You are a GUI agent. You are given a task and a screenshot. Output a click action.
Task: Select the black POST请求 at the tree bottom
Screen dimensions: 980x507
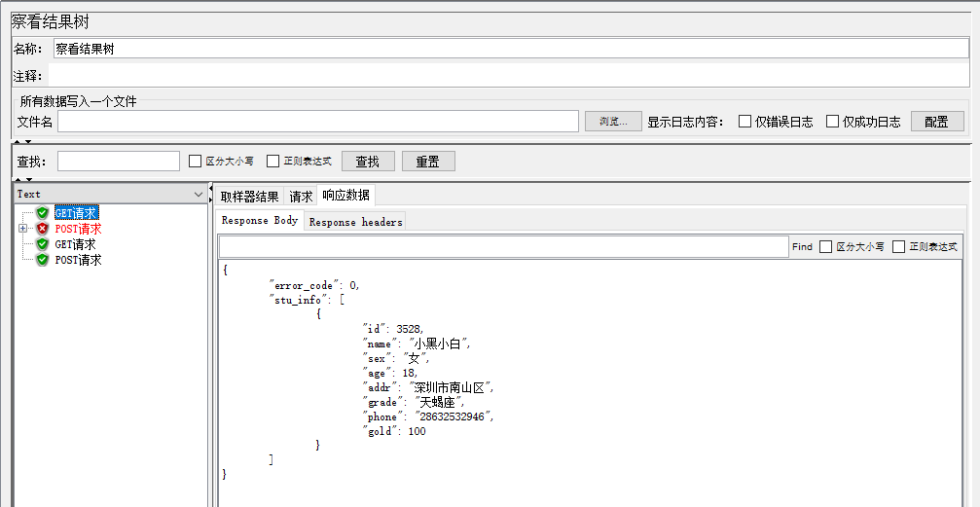point(78,260)
